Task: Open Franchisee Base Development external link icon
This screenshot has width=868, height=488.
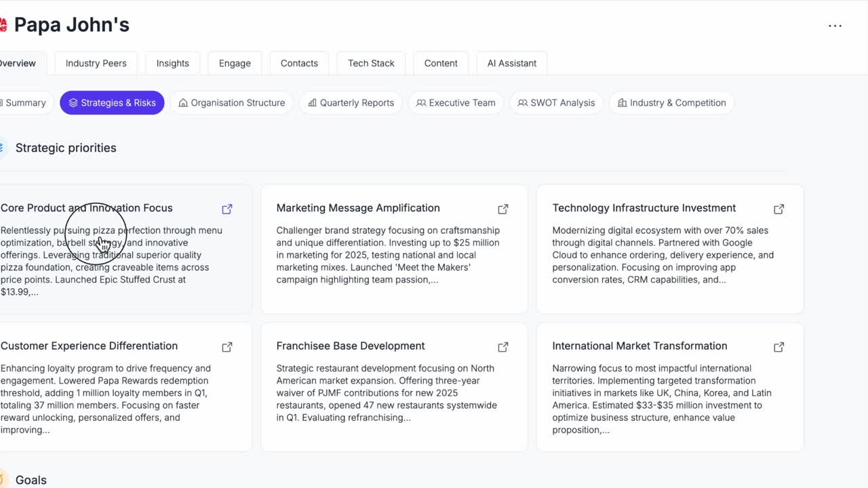Action: [503, 347]
